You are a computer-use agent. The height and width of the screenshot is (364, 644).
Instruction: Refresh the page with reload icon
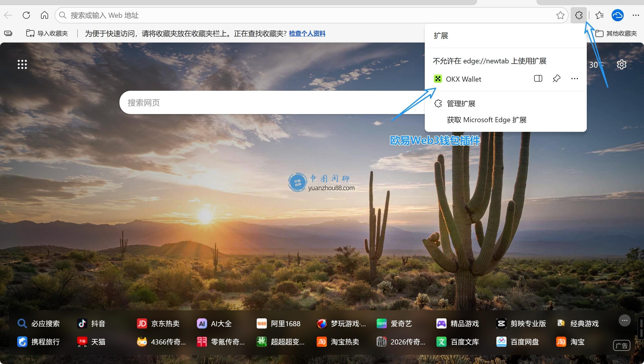(x=26, y=15)
